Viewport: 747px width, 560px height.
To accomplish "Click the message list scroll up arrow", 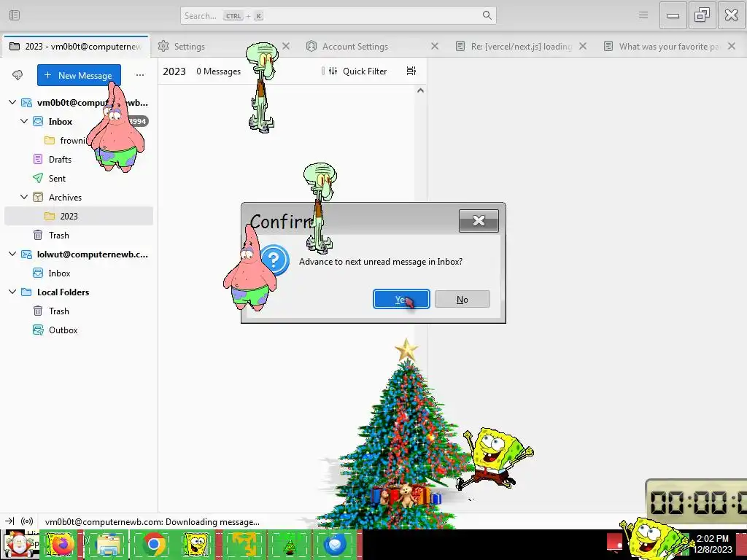I will [420, 90].
